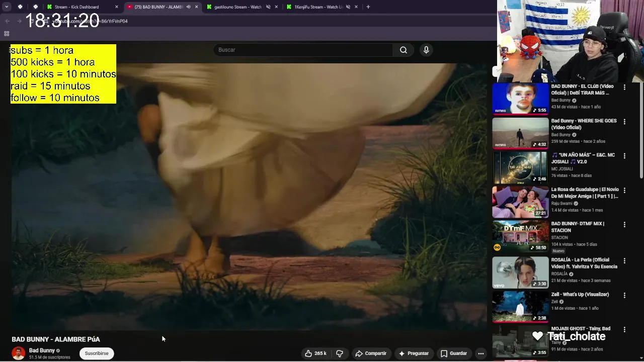The height and width of the screenshot is (362, 644).
Task: Click title 'ROSALÍA - La Perla (Official Video)'
Action: (584, 263)
